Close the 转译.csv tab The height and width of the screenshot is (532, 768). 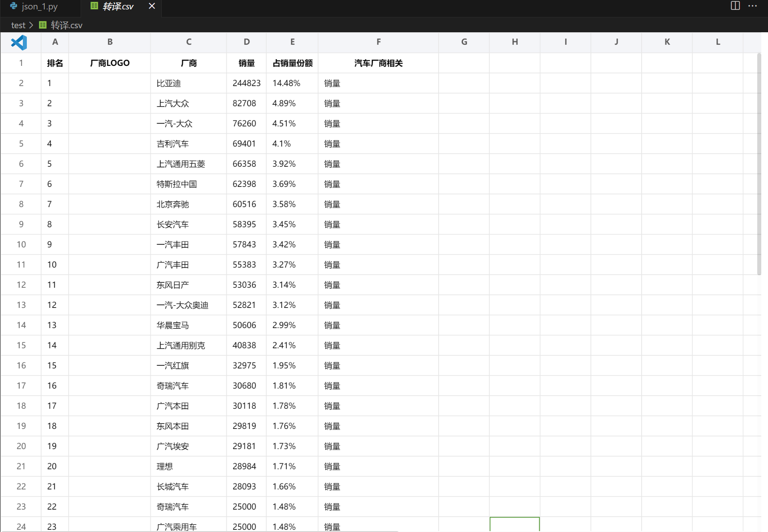click(x=152, y=6)
